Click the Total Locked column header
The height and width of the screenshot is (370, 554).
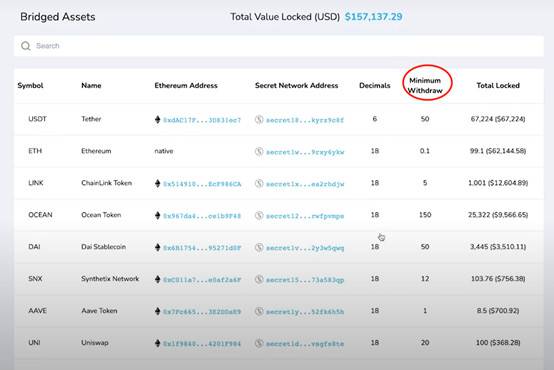(x=498, y=86)
